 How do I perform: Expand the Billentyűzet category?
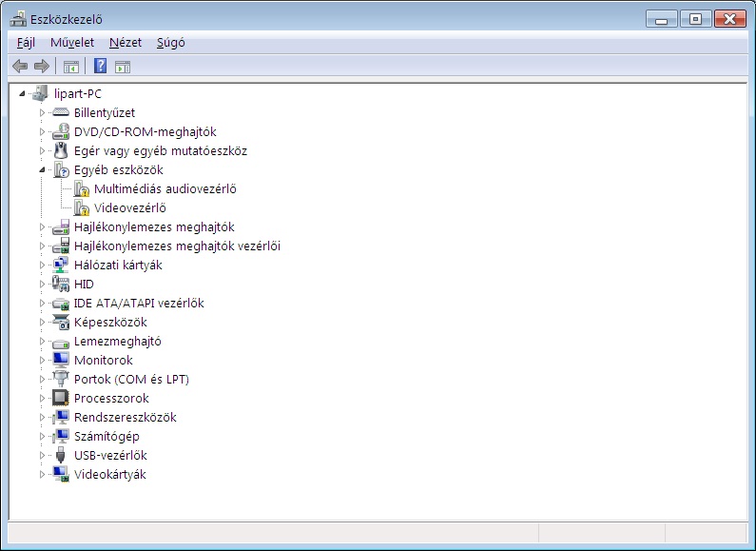(x=42, y=112)
